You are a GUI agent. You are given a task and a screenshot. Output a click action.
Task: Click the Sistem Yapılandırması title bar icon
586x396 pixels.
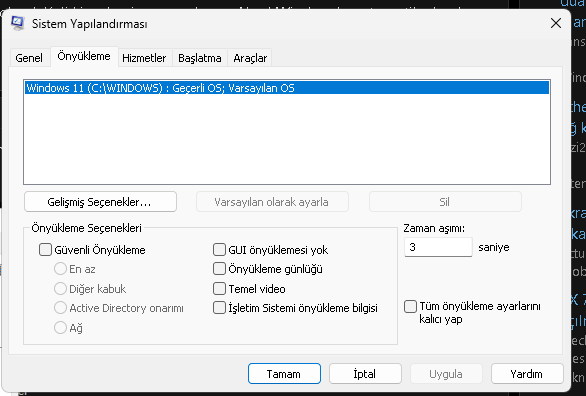[x=17, y=23]
